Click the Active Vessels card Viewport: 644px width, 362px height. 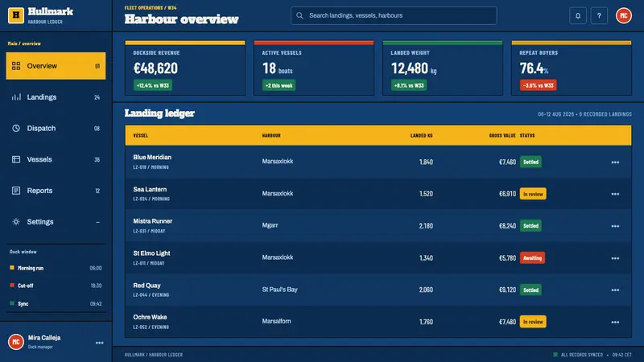pyautogui.click(x=314, y=68)
